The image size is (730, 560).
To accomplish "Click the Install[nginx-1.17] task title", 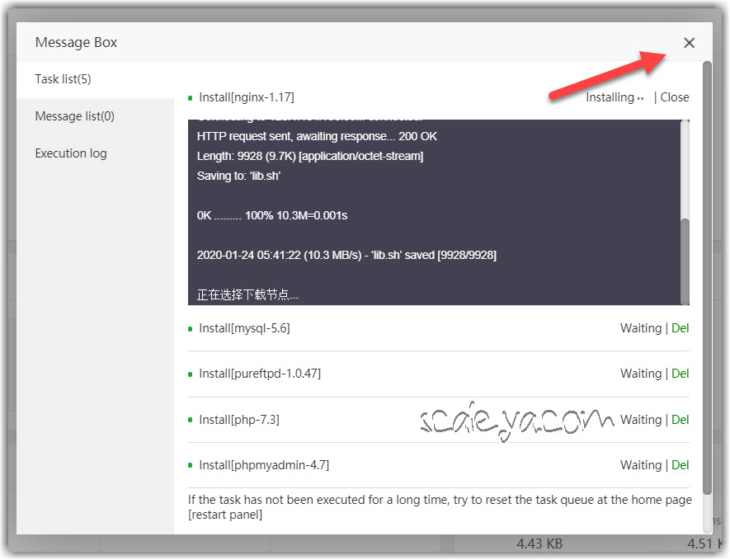I will click(246, 97).
